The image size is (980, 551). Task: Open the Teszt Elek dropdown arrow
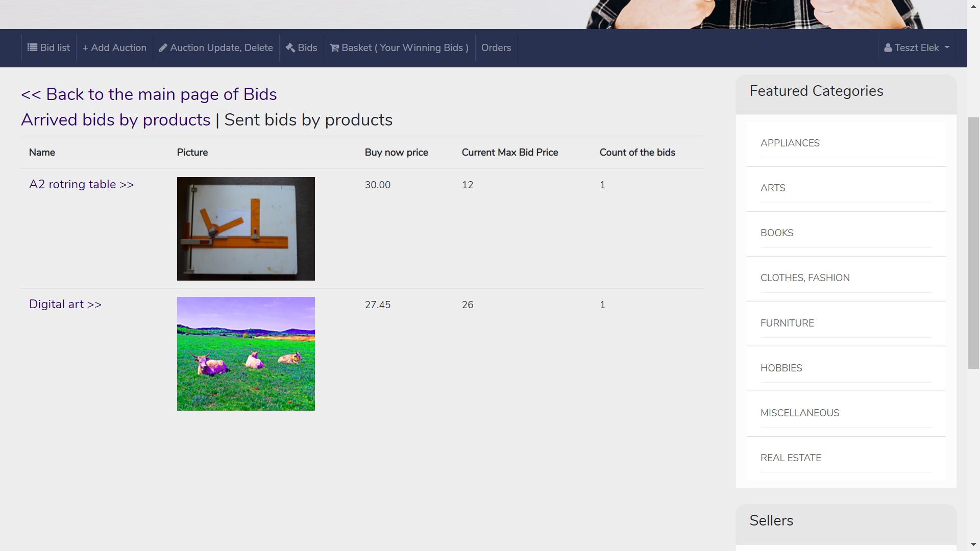click(x=947, y=47)
